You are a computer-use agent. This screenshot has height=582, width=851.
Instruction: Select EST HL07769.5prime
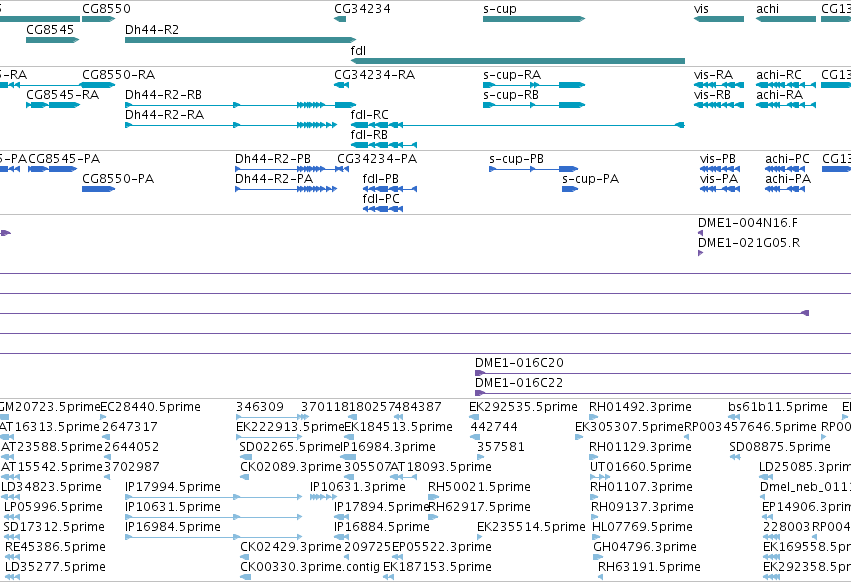coord(642,527)
